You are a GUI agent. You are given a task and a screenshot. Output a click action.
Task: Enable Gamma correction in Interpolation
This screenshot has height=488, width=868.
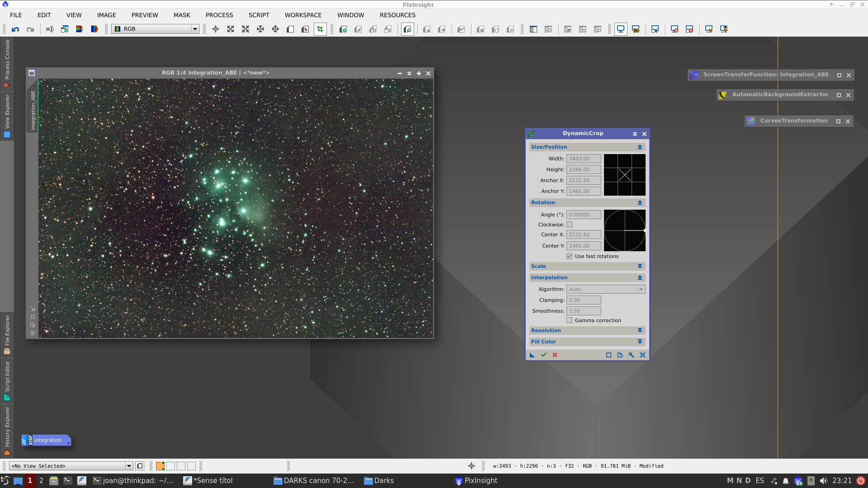pos(570,320)
